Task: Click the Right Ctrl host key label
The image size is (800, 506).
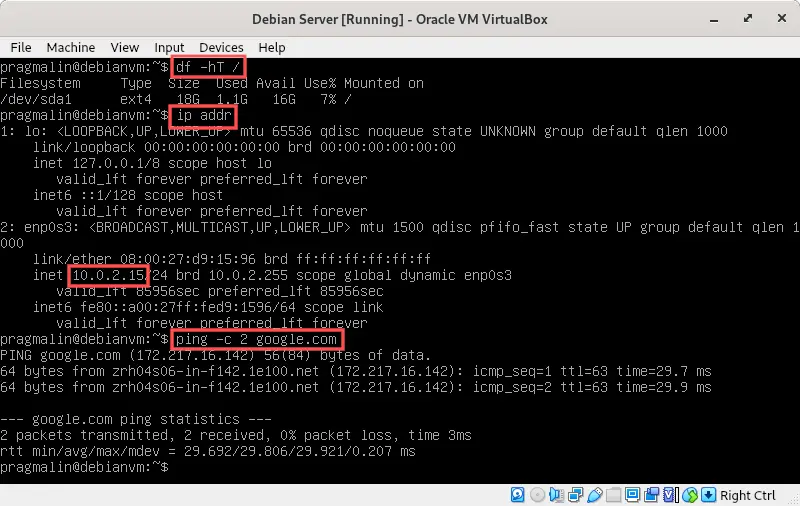Action: pyautogui.click(x=747, y=495)
